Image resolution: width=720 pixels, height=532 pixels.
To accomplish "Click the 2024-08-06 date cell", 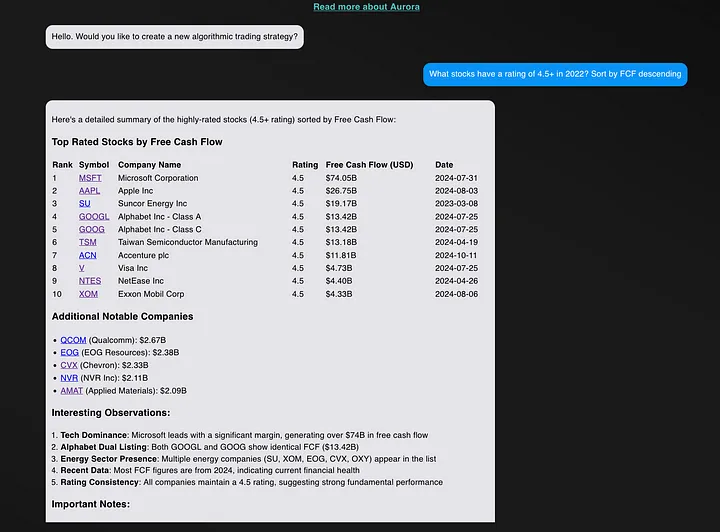I will 456,294.
